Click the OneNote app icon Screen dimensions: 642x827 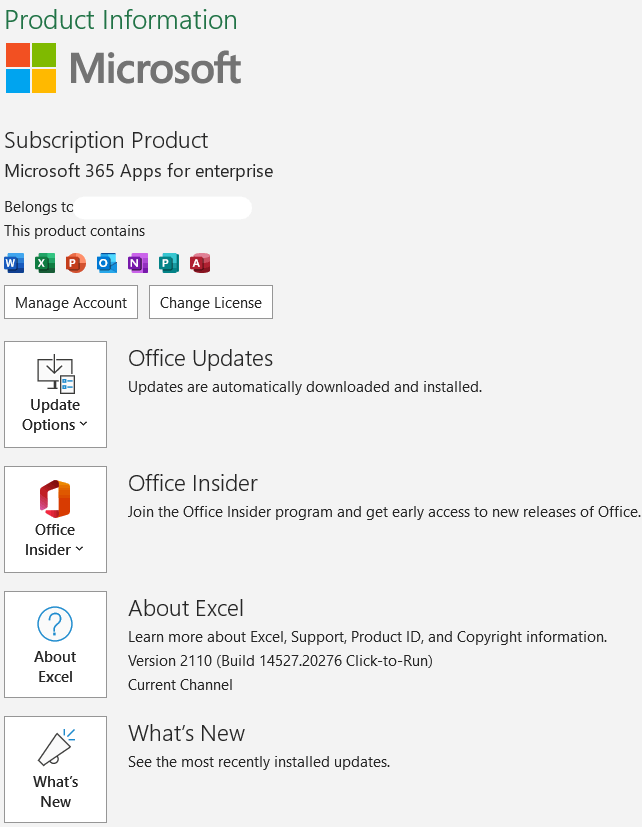(x=138, y=263)
